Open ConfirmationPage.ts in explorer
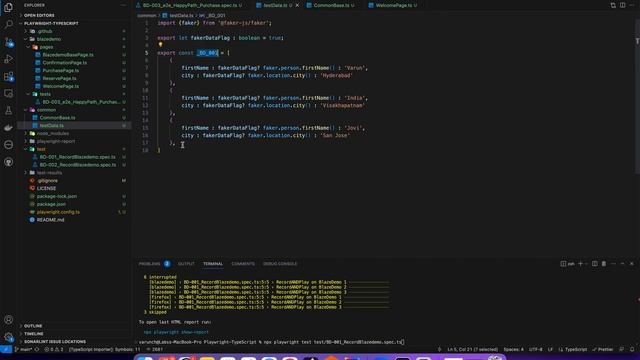The height and width of the screenshot is (360, 640). (x=64, y=63)
